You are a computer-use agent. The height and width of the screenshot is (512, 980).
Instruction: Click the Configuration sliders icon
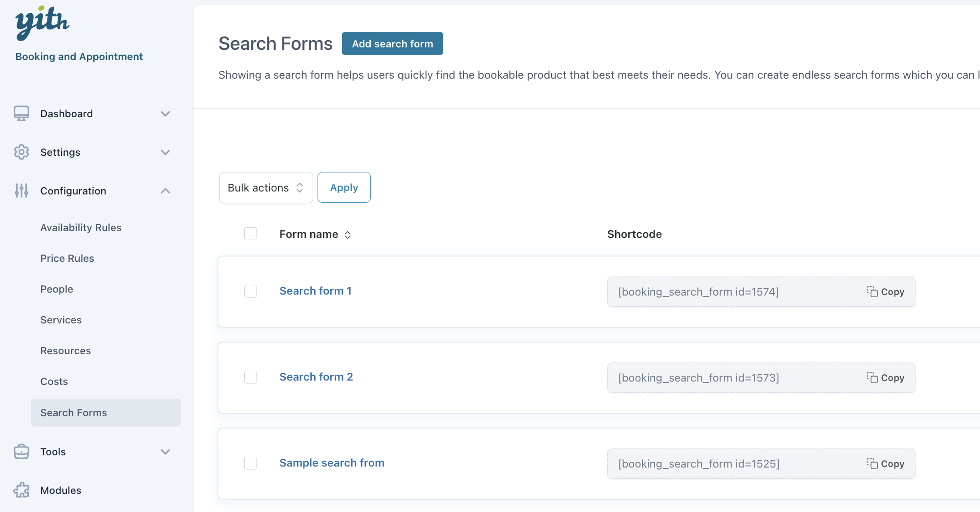21,191
